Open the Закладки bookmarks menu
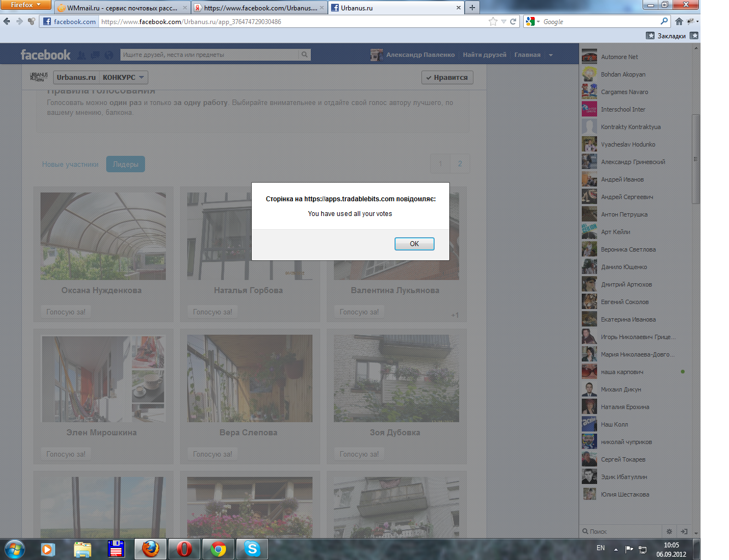Screen dimensions: 729x560 (666, 36)
